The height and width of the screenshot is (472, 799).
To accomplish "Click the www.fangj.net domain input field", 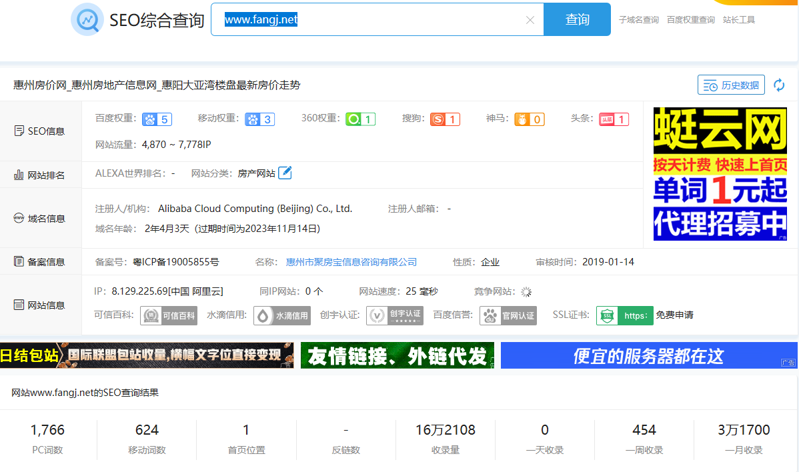I will pos(370,20).
